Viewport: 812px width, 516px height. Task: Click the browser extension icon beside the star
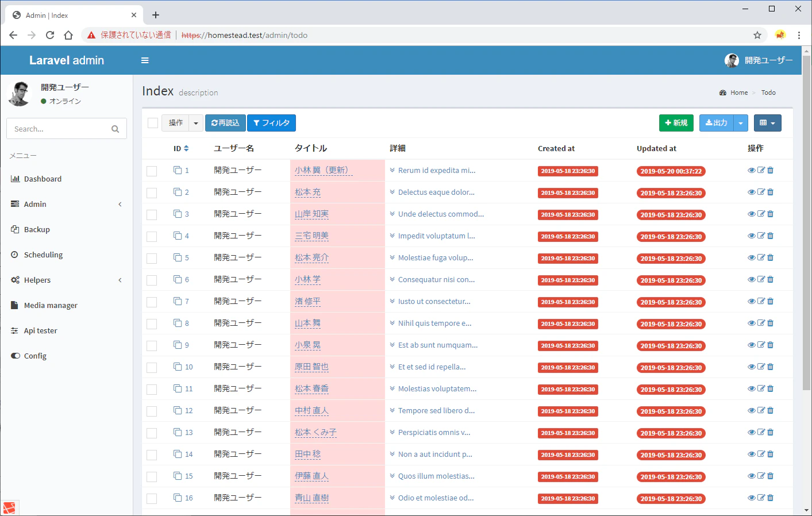pyautogui.click(x=780, y=35)
